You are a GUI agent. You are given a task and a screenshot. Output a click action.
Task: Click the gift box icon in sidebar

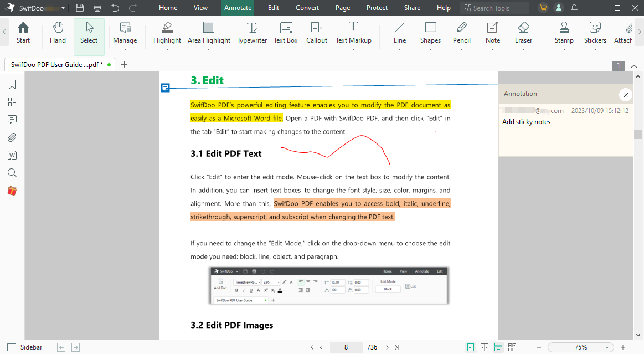point(12,191)
